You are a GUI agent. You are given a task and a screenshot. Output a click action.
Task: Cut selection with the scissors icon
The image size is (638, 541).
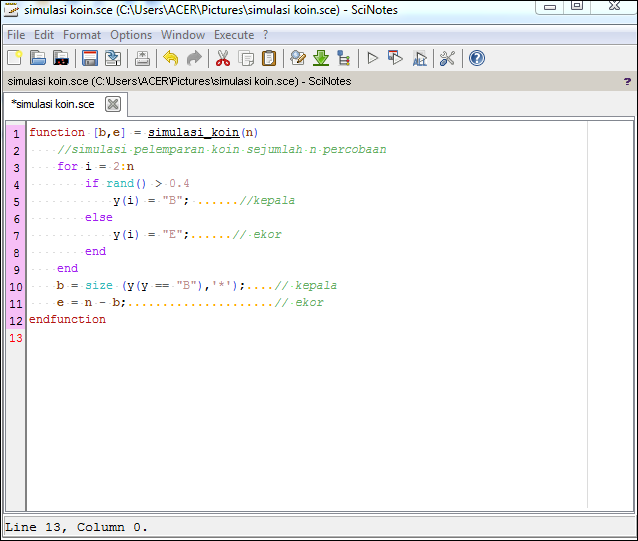click(x=223, y=58)
